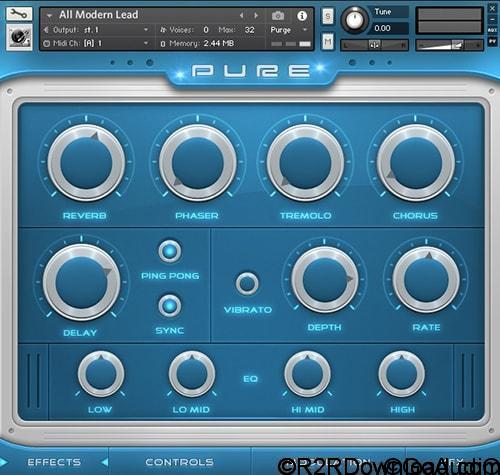Click the Low EQ knob
The image size is (500, 475).
tap(101, 374)
